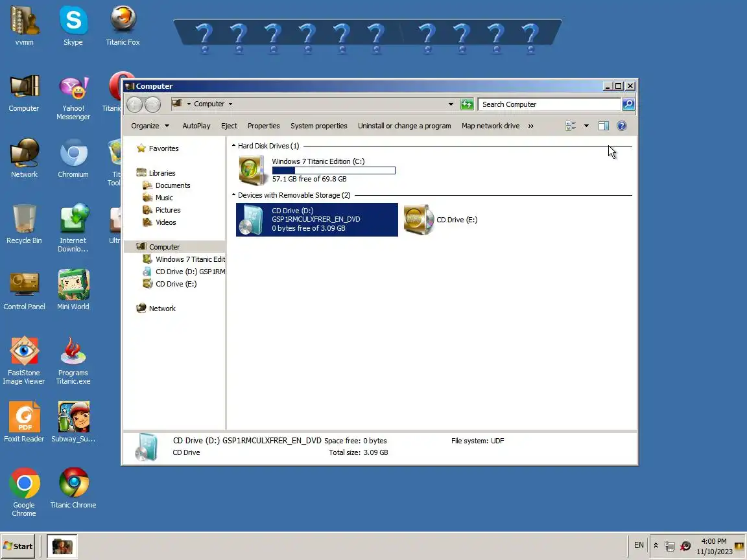The width and height of the screenshot is (747, 560).
Task: Select Libraries in the navigation pane
Action: pos(162,173)
